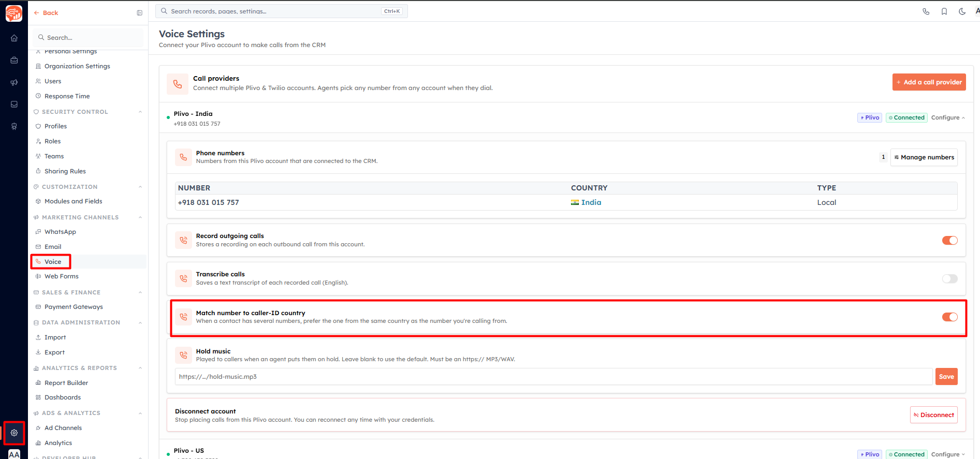
Task: Open Manage numbers for Plivo India
Action: pyautogui.click(x=924, y=157)
